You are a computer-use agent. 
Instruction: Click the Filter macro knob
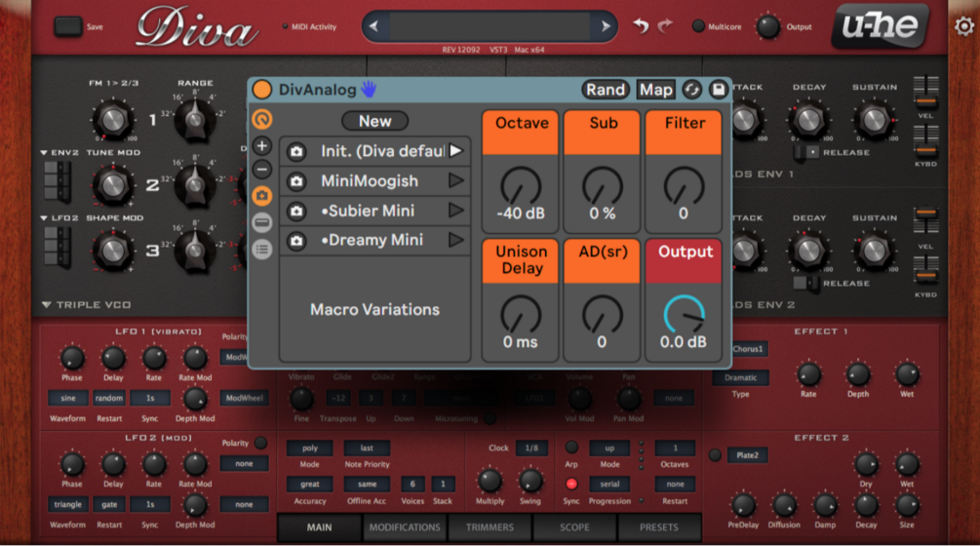point(684,186)
